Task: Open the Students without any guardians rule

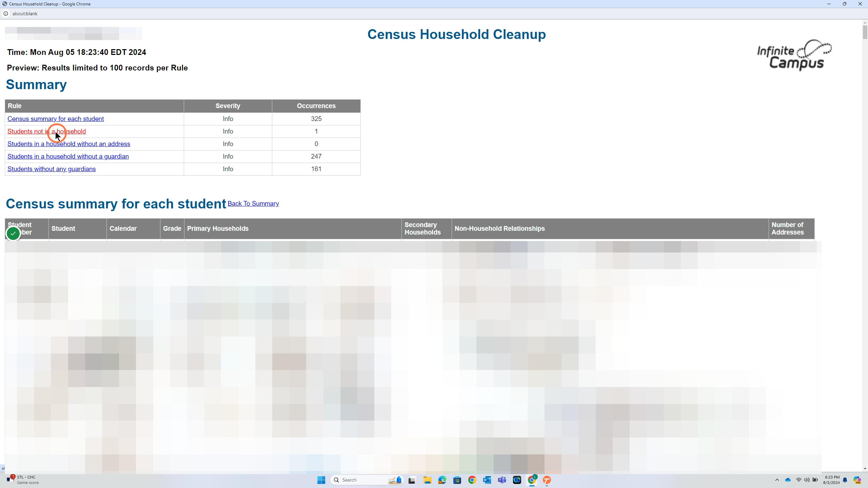Action: pos(52,169)
